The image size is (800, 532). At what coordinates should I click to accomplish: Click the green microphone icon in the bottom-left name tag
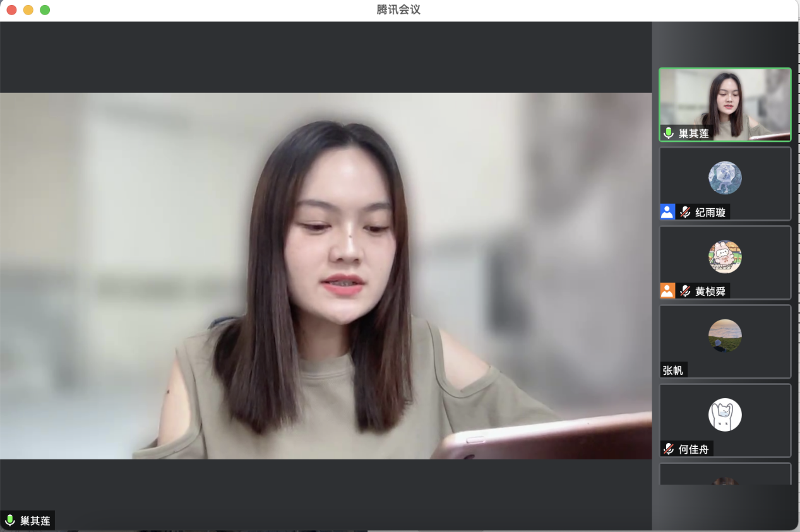point(10,521)
